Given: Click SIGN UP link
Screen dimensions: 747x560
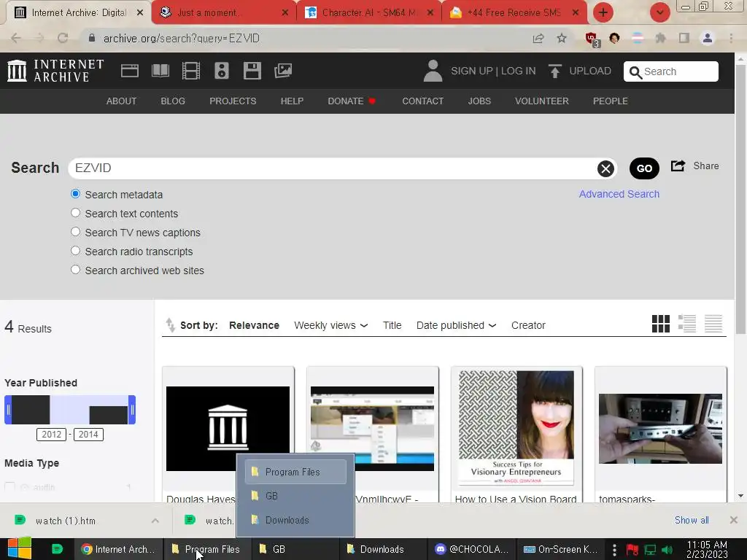Looking at the screenshot, I should [472, 71].
